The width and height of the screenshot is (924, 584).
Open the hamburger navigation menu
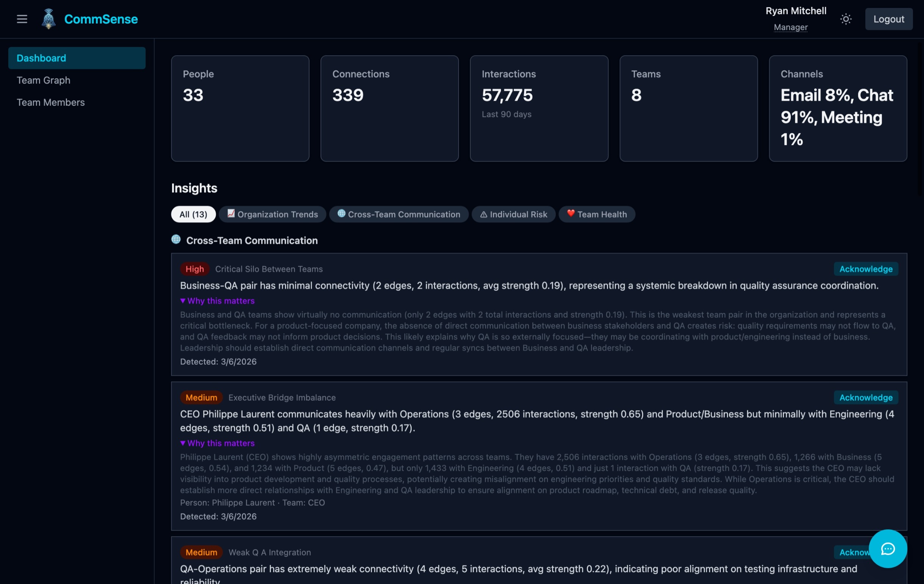(22, 19)
